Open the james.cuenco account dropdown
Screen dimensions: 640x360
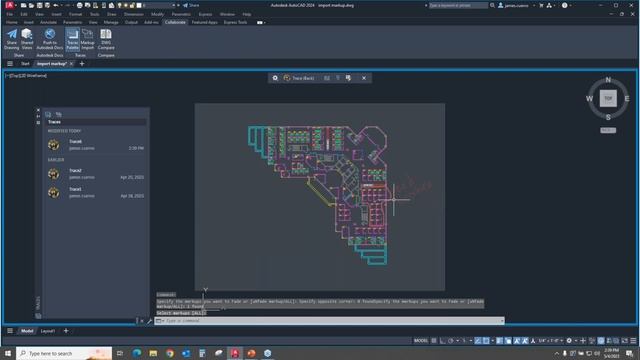coord(516,5)
